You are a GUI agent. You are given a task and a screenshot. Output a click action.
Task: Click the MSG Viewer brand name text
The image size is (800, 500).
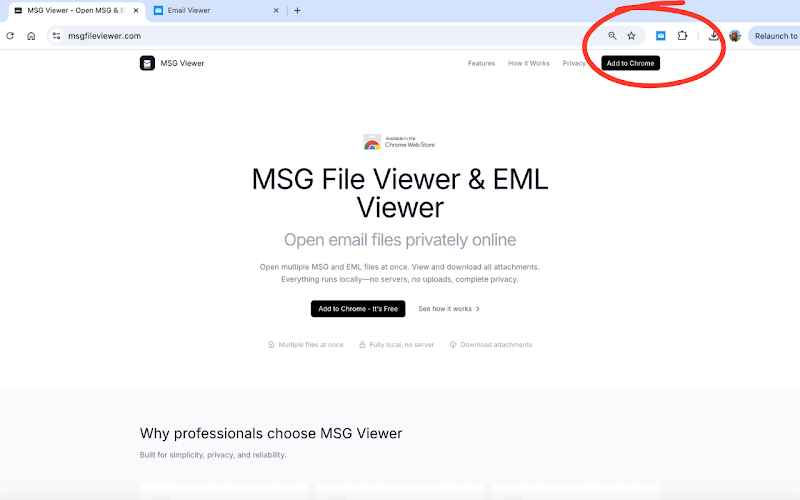coord(182,63)
